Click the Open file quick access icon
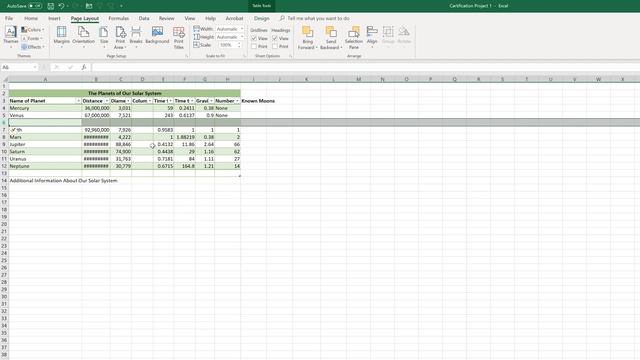 [x=89, y=6]
